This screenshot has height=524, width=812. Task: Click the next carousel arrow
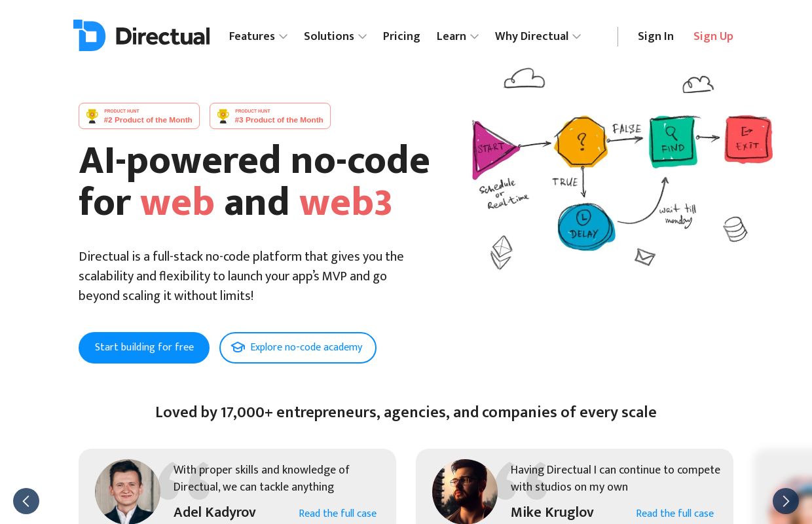pyautogui.click(x=786, y=501)
